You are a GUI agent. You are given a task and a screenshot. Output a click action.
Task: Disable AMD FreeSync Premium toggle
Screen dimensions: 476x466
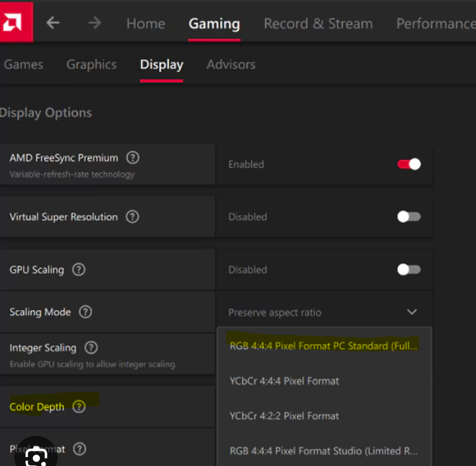click(409, 164)
